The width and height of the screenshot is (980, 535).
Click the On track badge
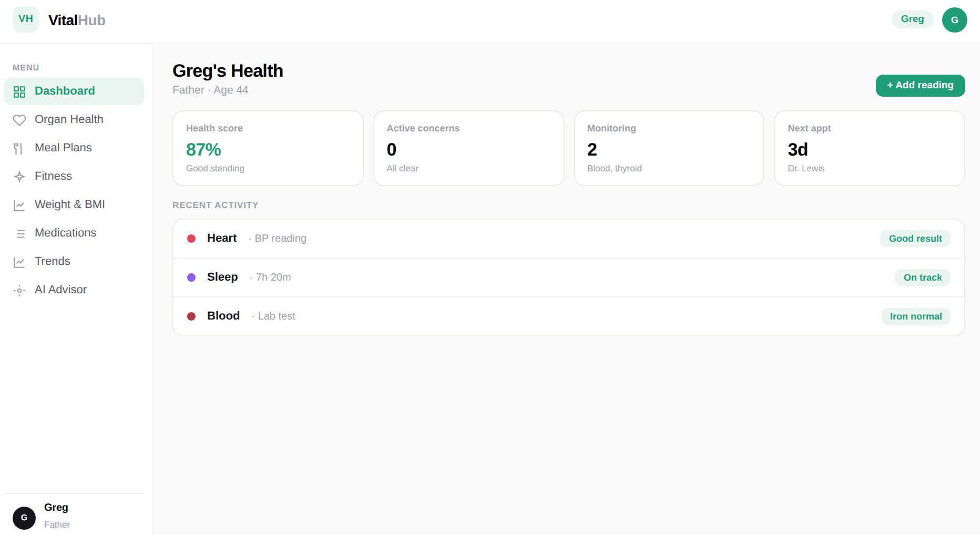coord(923,277)
